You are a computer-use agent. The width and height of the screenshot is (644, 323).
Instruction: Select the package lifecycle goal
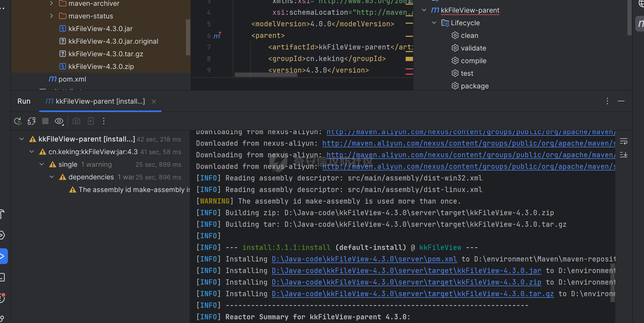point(470,86)
